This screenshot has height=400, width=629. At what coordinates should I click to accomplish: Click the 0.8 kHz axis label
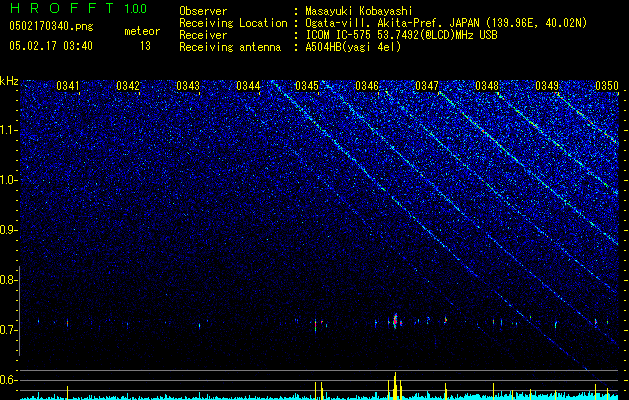[9, 280]
